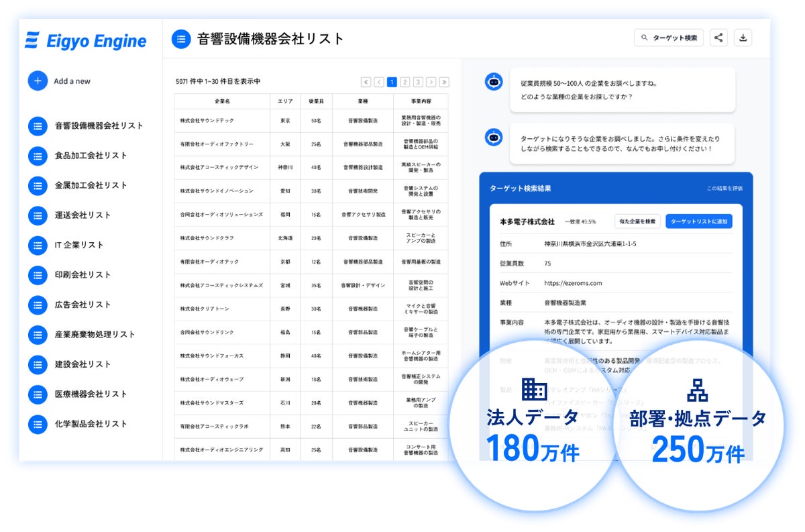Click the first chatbot avatar icon

point(494,82)
